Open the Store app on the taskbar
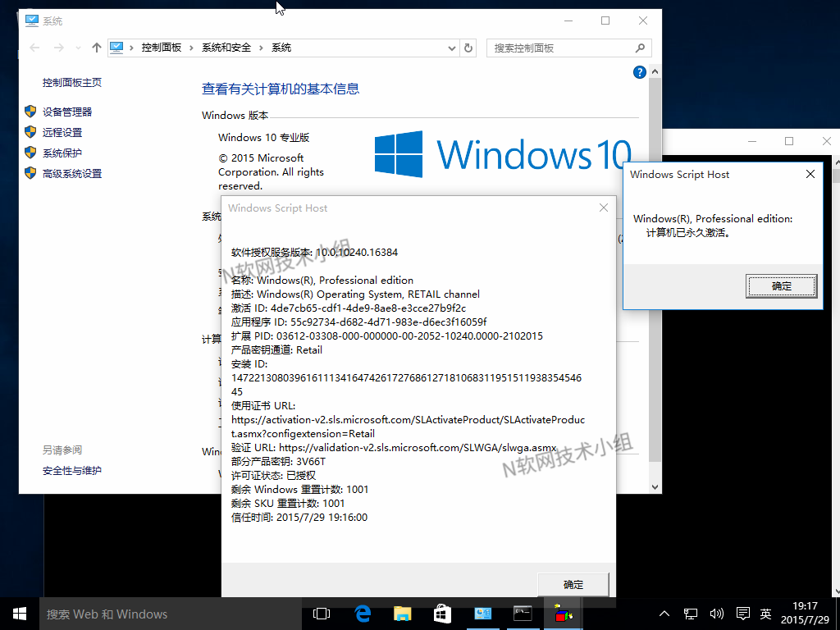The image size is (840, 630). pyautogui.click(x=442, y=614)
